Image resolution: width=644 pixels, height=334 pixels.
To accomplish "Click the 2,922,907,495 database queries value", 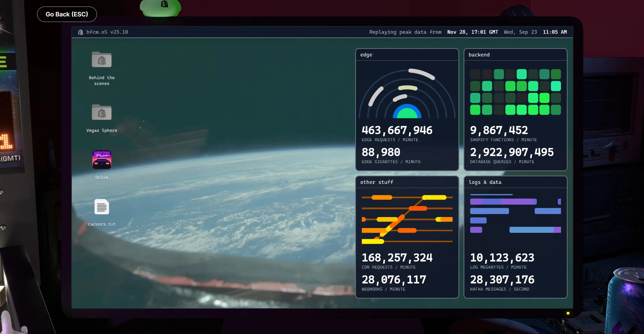I will click(x=512, y=152).
